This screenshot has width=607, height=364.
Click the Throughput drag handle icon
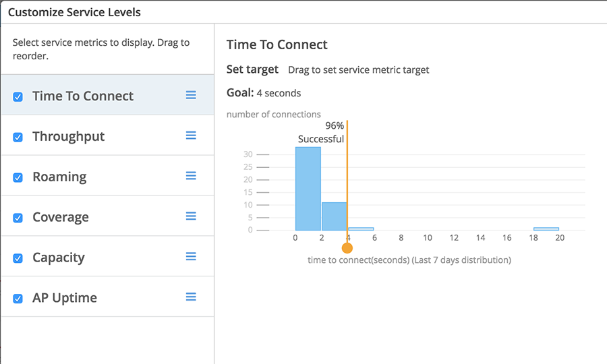tap(191, 135)
